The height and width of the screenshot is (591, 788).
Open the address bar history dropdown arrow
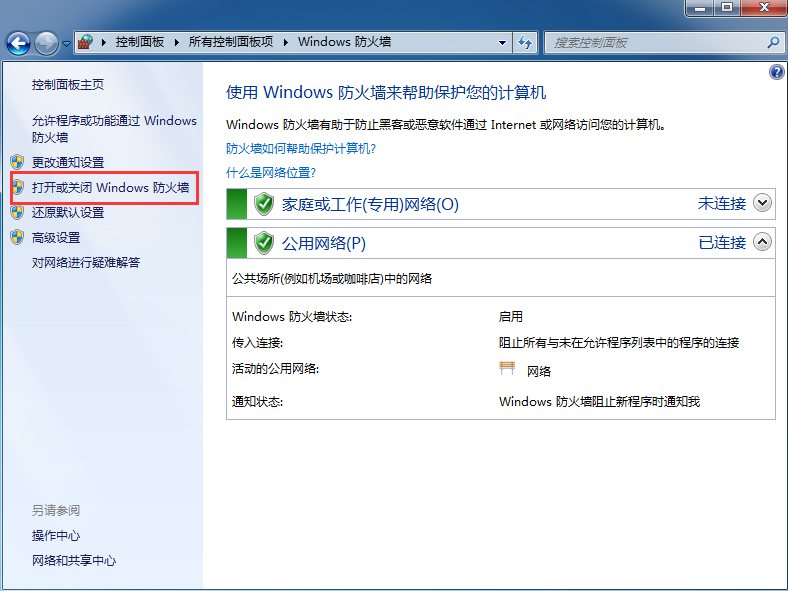pos(502,43)
